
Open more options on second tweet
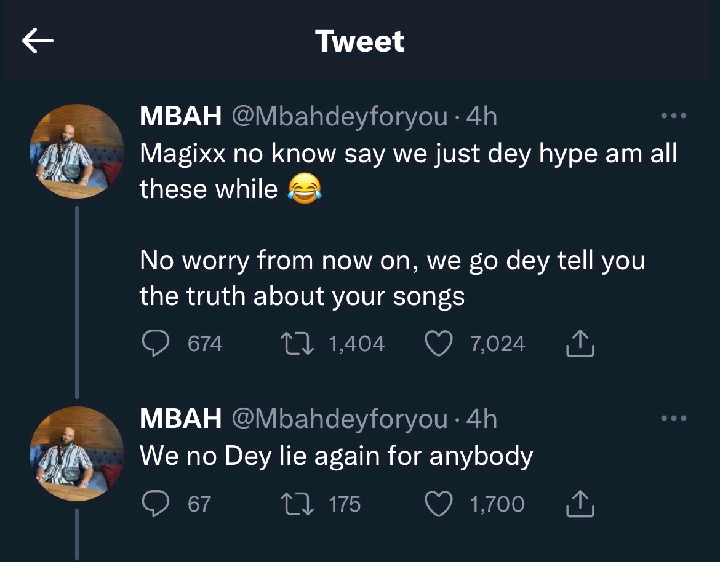click(x=674, y=419)
